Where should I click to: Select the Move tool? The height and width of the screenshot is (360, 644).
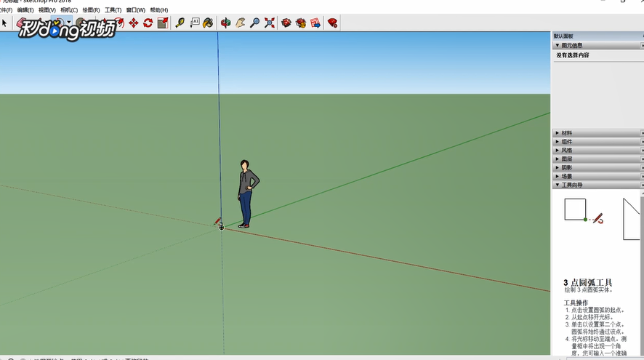coord(134,23)
